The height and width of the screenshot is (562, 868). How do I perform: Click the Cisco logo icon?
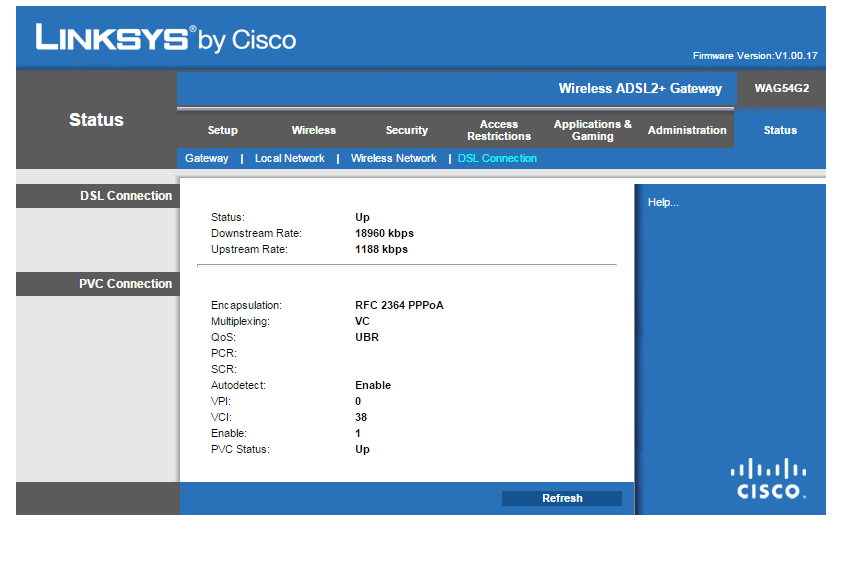pyautogui.click(x=768, y=478)
